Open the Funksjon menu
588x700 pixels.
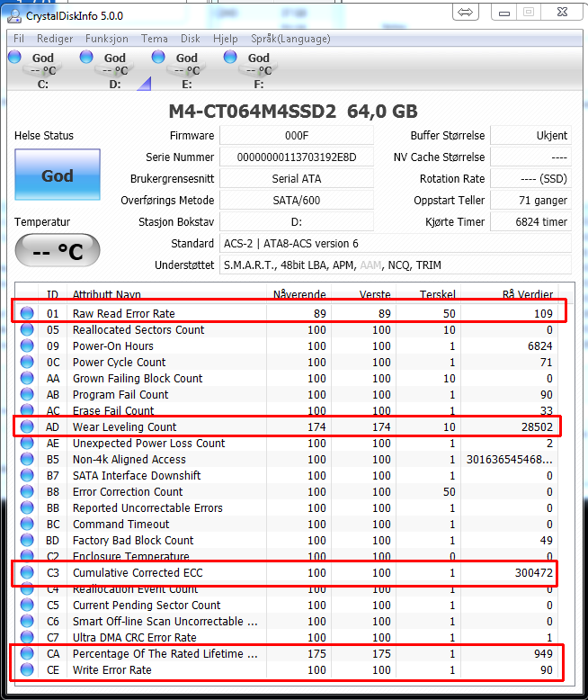pos(107,39)
